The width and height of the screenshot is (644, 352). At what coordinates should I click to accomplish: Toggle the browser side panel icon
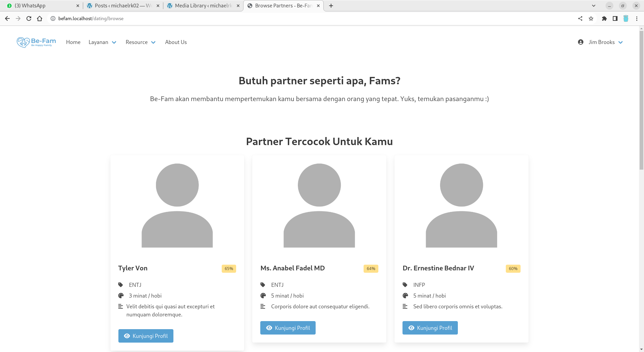coord(615,18)
